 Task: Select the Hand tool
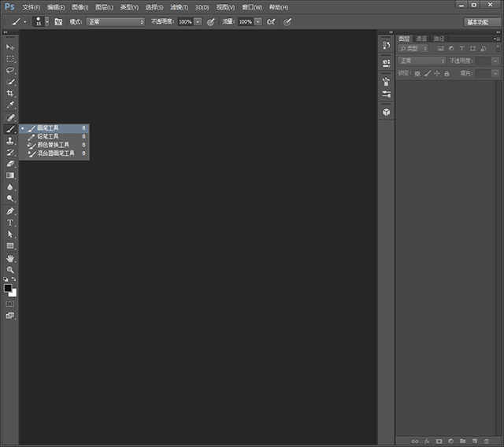pyautogui.click(x=10, y=258)
